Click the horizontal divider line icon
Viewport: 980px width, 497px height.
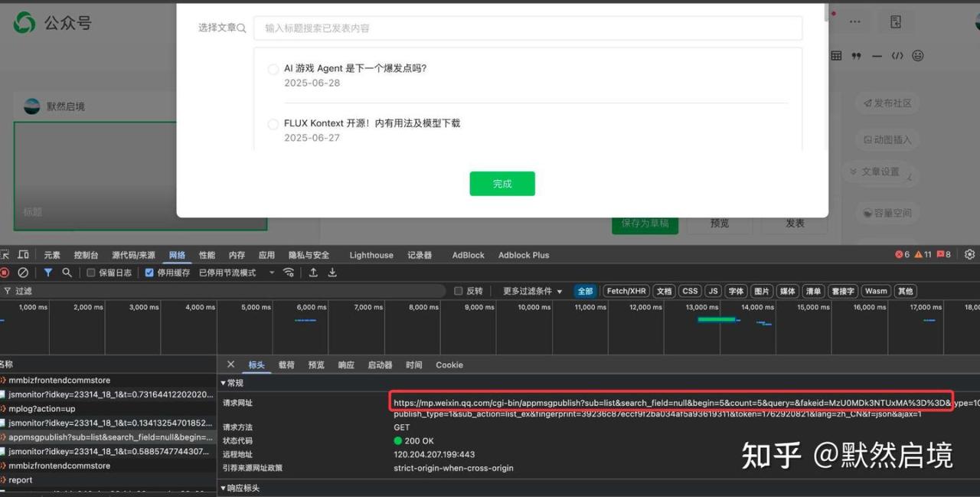[877, 56]
